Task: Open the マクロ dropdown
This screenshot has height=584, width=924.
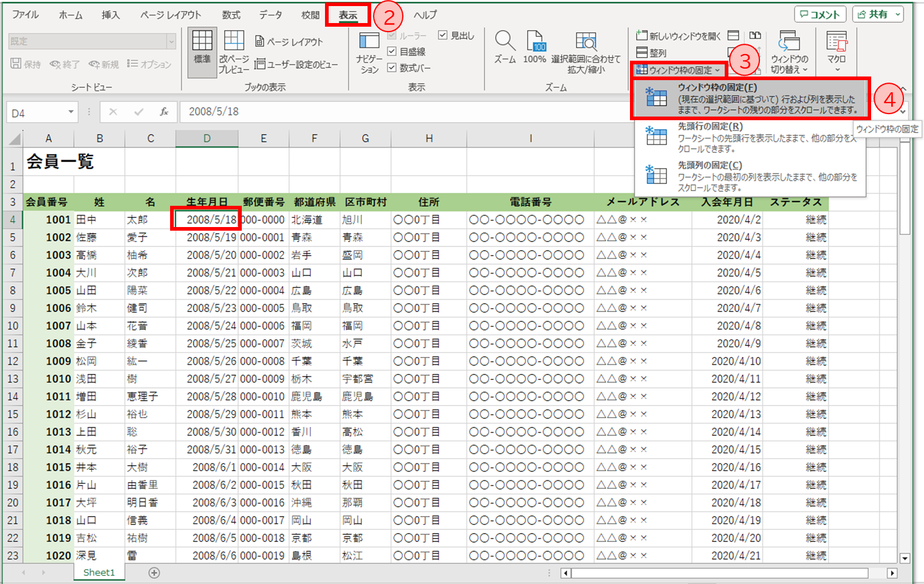Action: 837,52
